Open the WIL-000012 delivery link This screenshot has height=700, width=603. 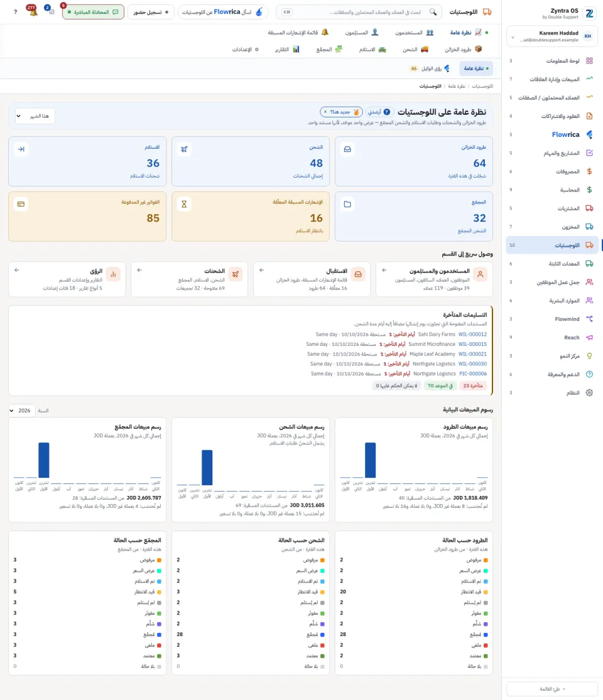[x=472, y=335]
